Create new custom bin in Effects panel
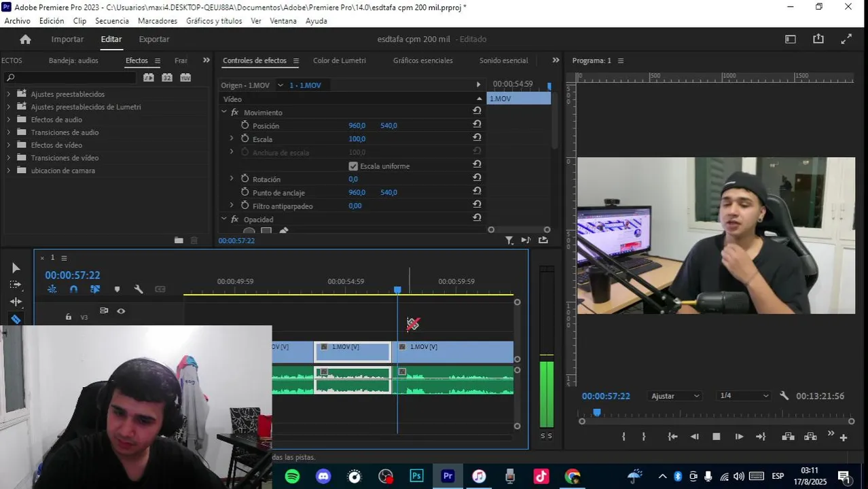Image resolution: width=868 pixels, height=489 pixels. click(179, 240)
